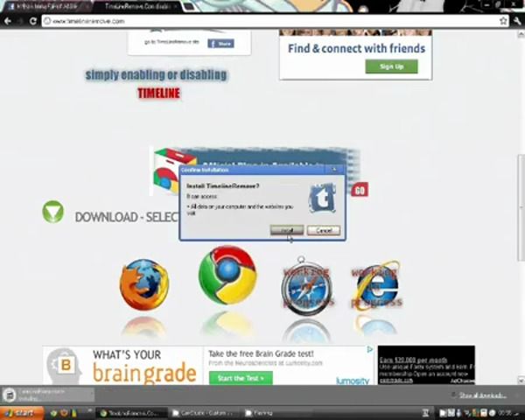Image resolution: width=525 pixels, height=420 pixels.
Task: Click the Chrome plugin banner image
Action: point(255,157)
